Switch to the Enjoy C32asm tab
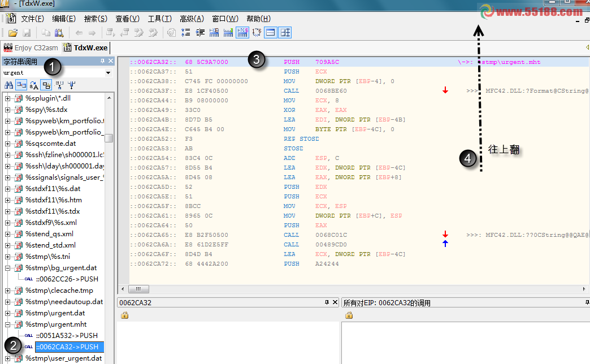The width and height of the screenshot is (590, 364). pyautogui.click(x=31, y=48)
